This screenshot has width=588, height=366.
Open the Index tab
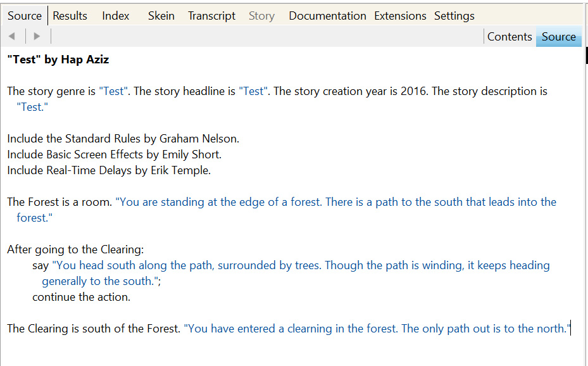click(116, 16)
